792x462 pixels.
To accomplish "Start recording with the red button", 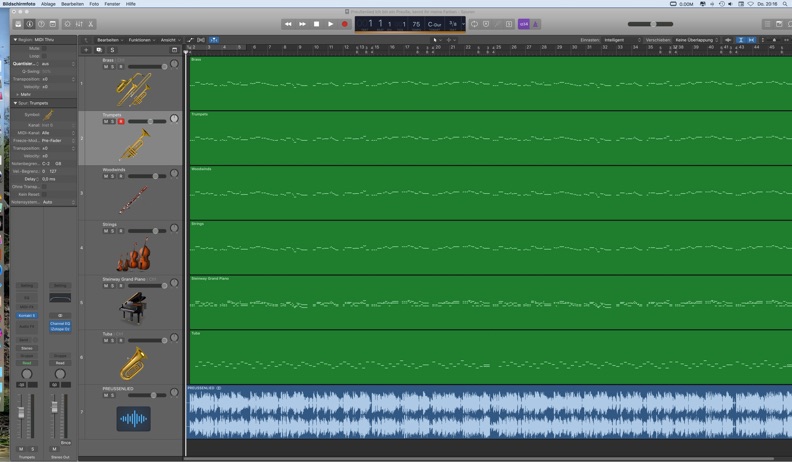I will pyautogui.click(x=344, y=24).
